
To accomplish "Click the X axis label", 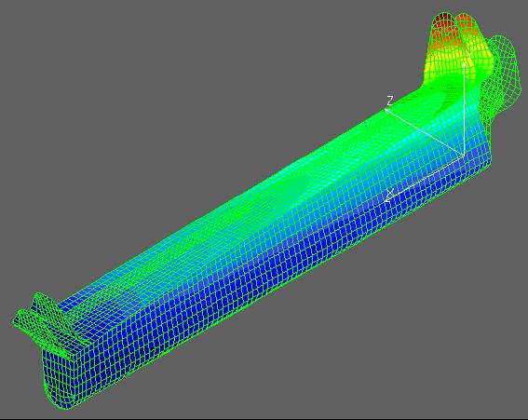I will [390, 194].
